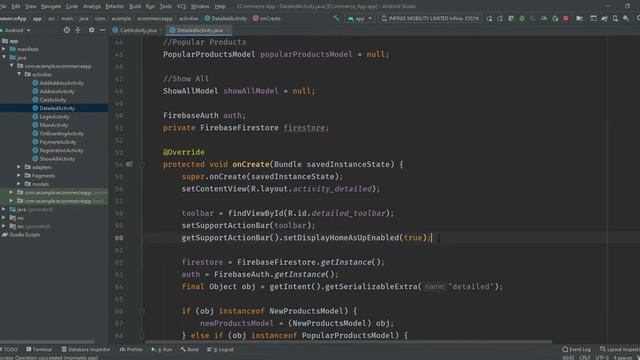
Task: Open the Run menu
Action: tap(150, 6)
